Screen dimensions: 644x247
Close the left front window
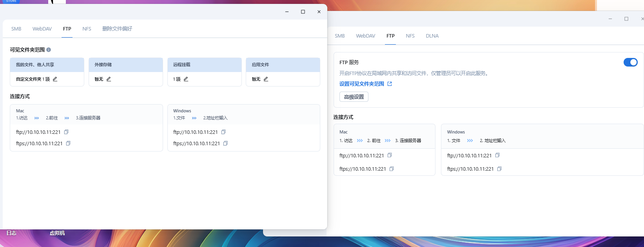(319, 12)
